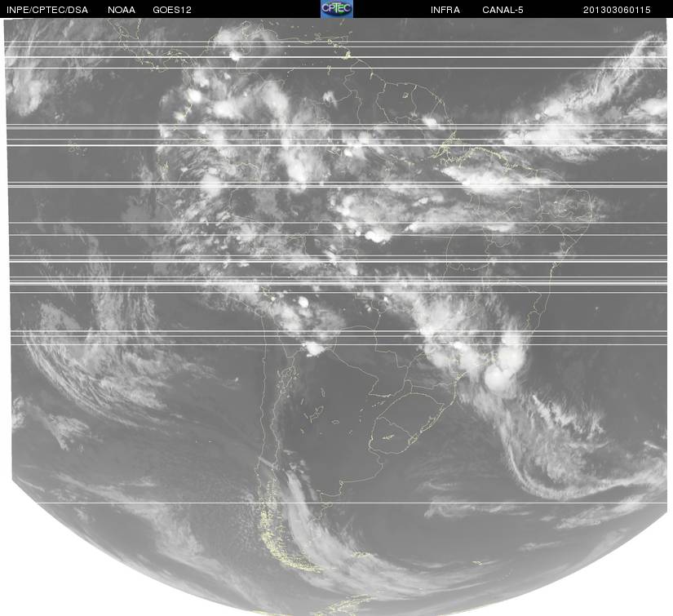
Task: Click the CPTEC logo in the header
Action: click(x=337, y=9)
